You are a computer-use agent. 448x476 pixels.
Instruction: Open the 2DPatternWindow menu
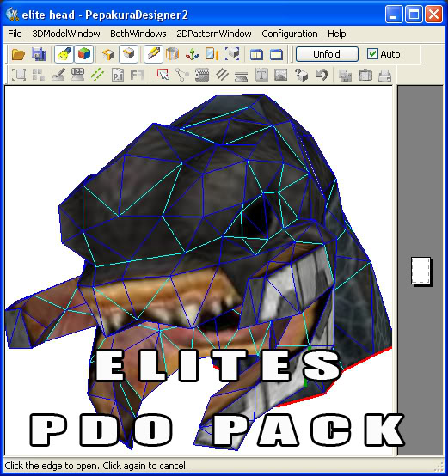pos(214,34)
